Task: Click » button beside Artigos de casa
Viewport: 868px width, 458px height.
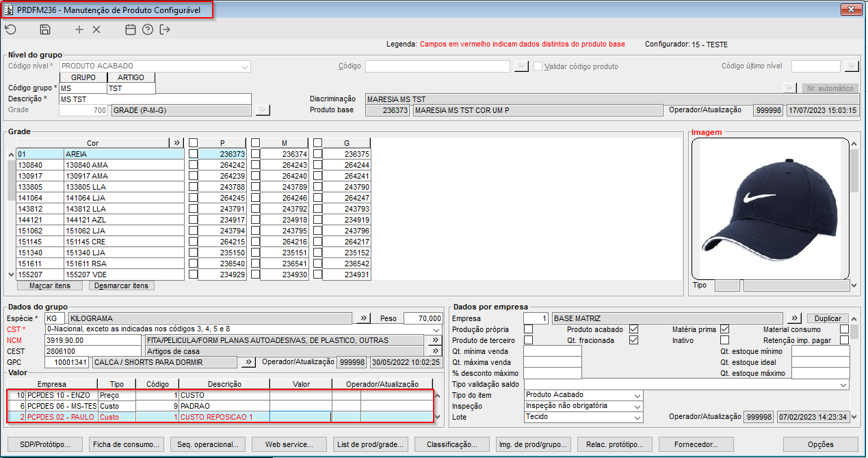Action: click(x=434, y=351)
